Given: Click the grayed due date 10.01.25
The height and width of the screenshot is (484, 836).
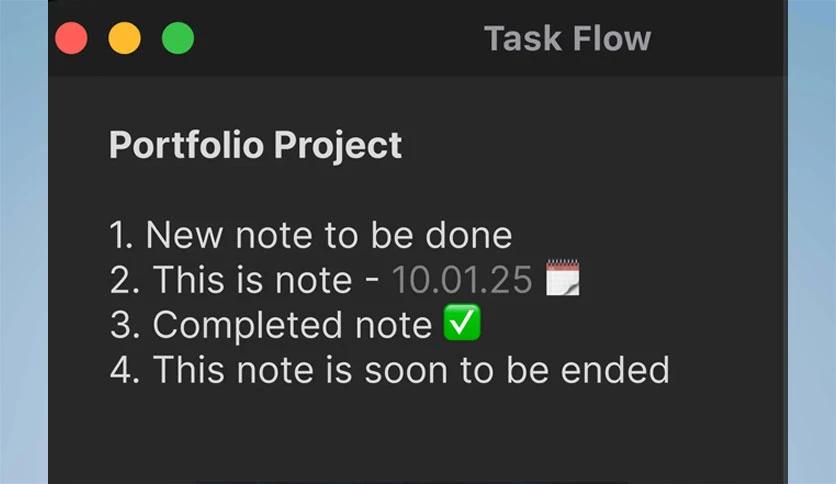Looking at the screenshot, I should tap(462, 280).
